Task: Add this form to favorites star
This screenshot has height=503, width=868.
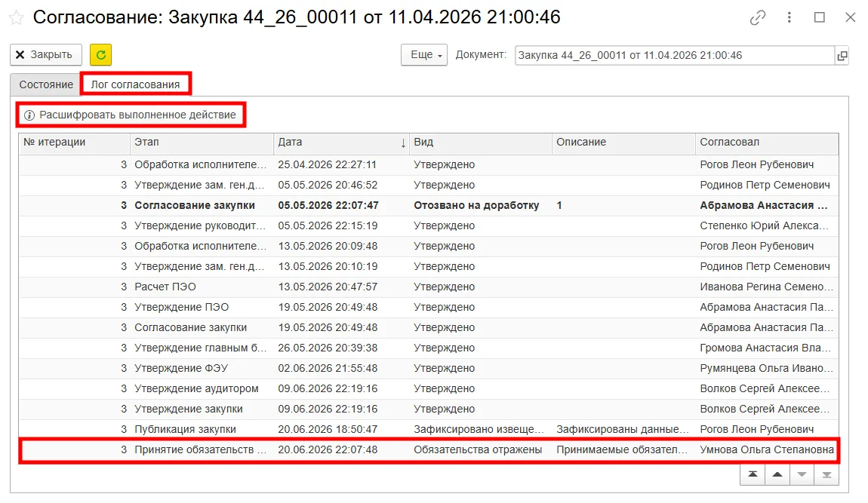Action: (17, 17)
